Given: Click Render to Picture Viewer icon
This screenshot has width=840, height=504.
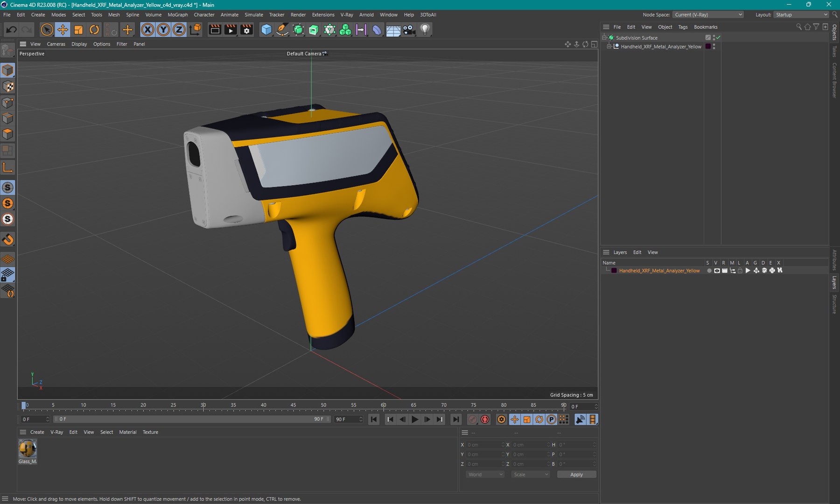Looking at the screenshot, I should click(231, 30).
